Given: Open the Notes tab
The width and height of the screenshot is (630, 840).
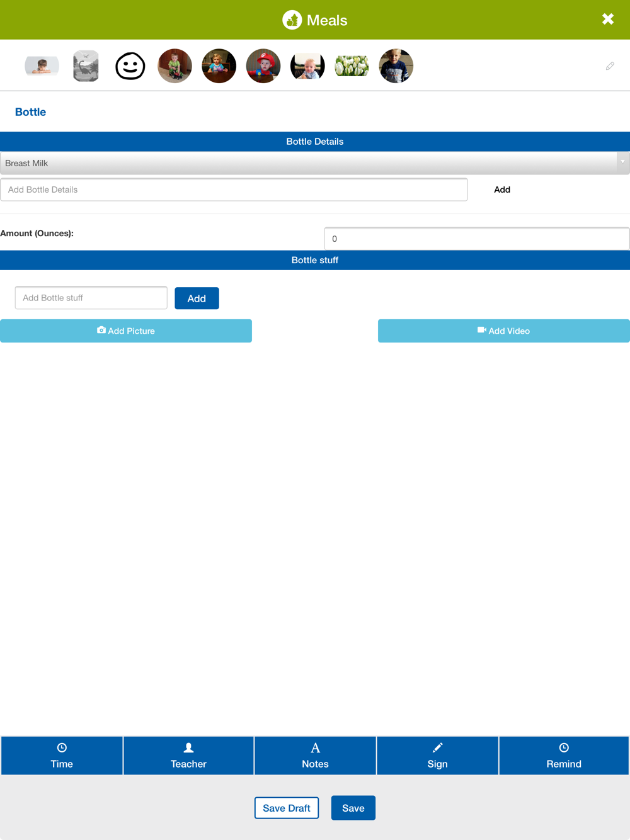Looking at the screenshot, I should (315, 756).
